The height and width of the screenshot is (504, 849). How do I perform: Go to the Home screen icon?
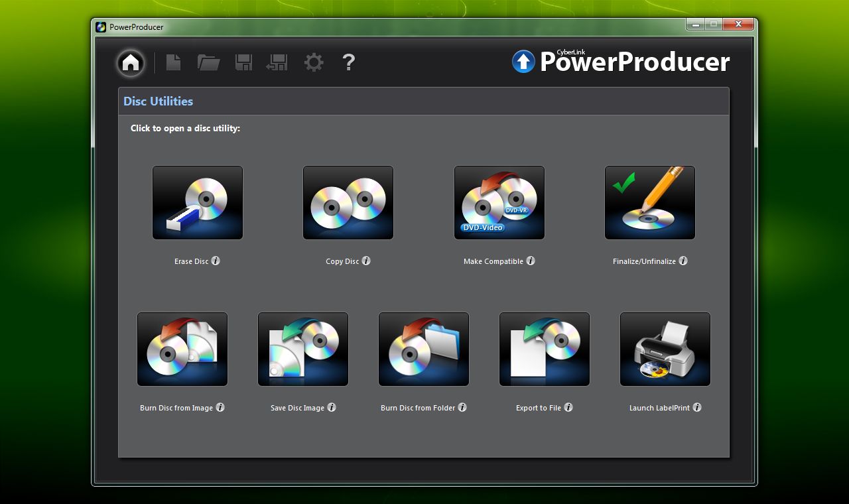[x=131, y=63]
